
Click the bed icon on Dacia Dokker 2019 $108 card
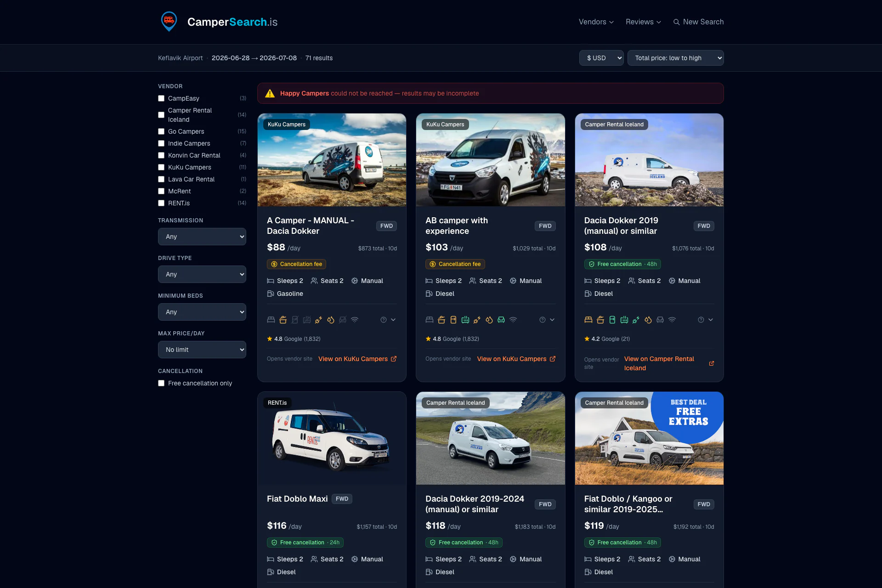[x=588, y=320]
